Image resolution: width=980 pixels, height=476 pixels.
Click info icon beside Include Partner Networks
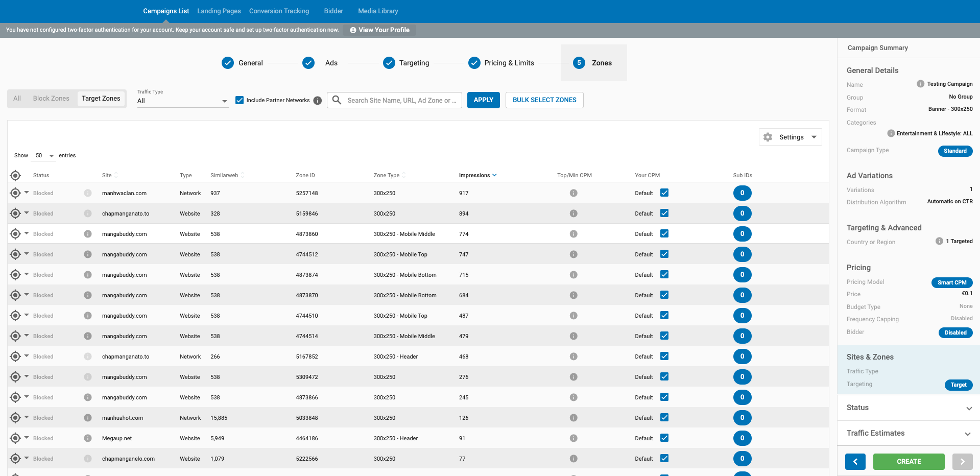click(x=318, y=101)
